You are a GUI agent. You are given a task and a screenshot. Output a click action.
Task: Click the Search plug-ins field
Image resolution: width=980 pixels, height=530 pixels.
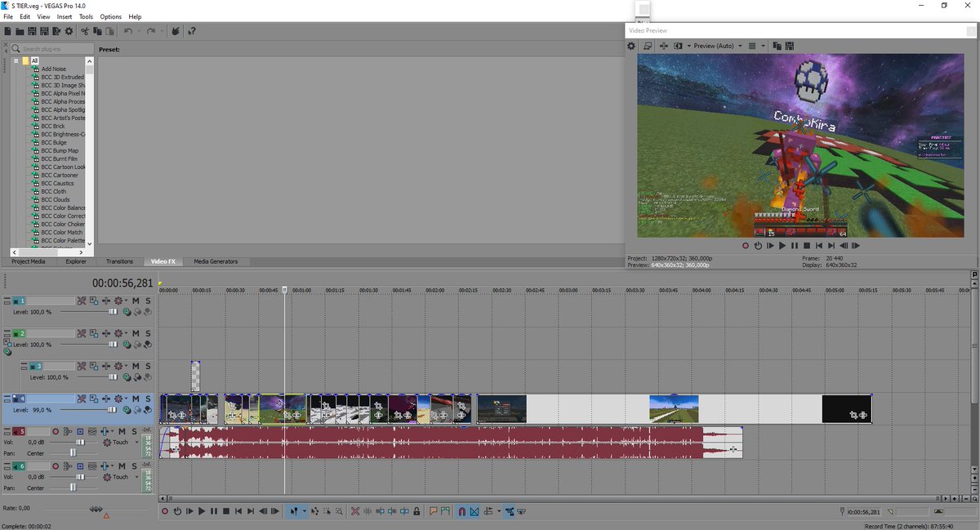(52, 49)
